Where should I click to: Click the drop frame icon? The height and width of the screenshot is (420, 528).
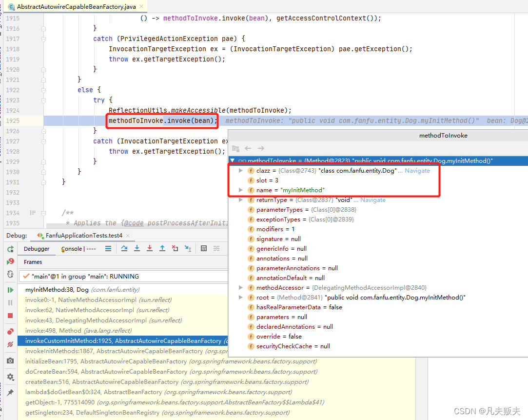175,249
